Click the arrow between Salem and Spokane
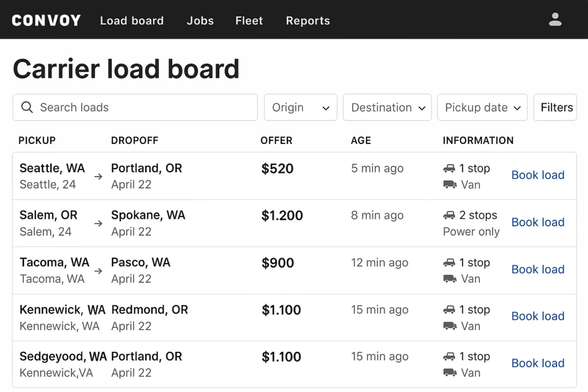Image resolution: width=588 pixels, height=392 pixels. tap(98, 224)
